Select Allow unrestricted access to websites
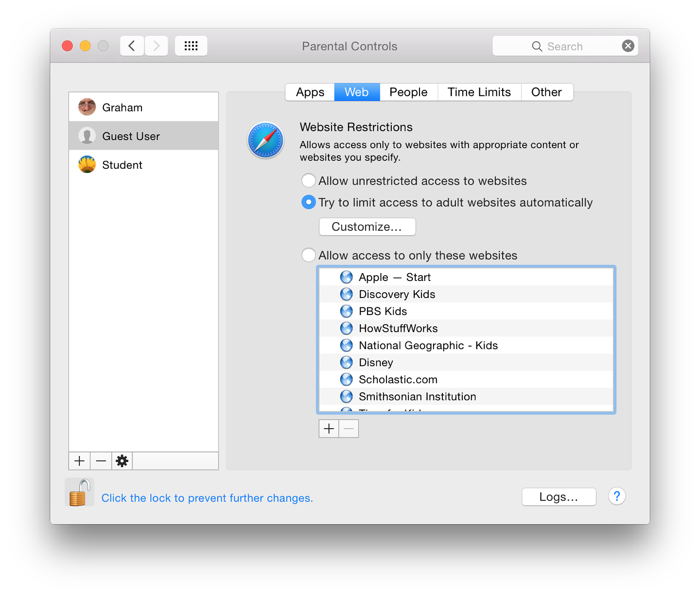 (309, 180)
